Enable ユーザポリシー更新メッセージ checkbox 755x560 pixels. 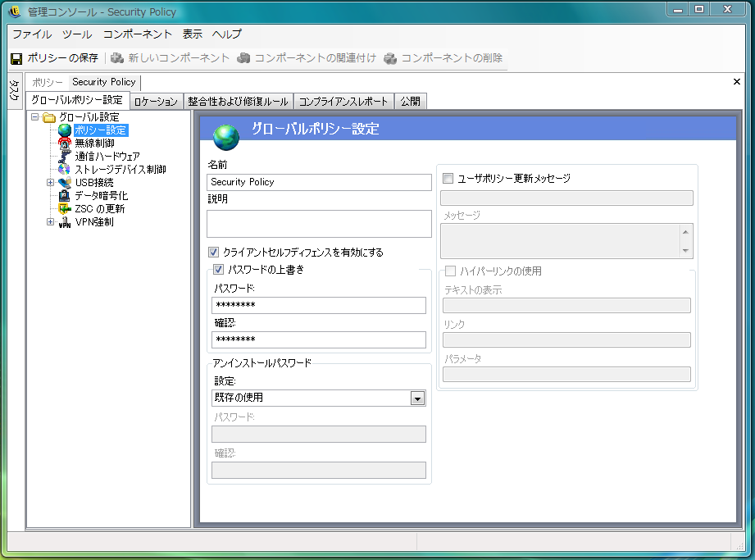[448, 178]
